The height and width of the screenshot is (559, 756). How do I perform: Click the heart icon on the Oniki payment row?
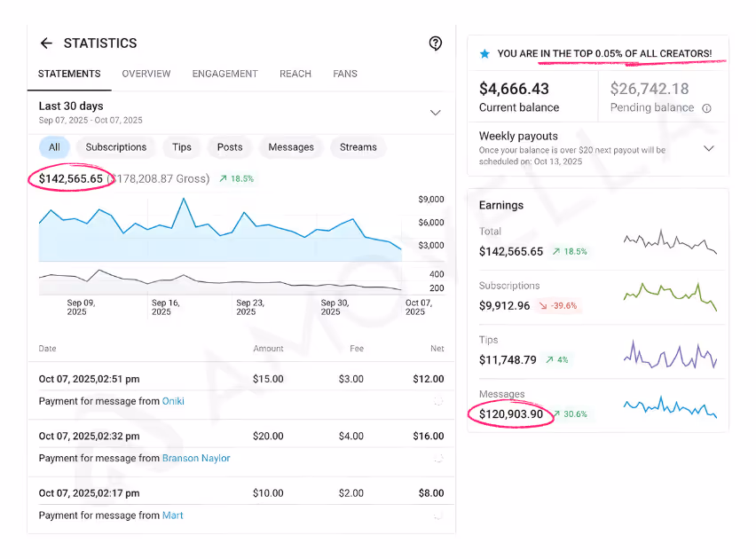pyautogui.click(x=438, y=401)
